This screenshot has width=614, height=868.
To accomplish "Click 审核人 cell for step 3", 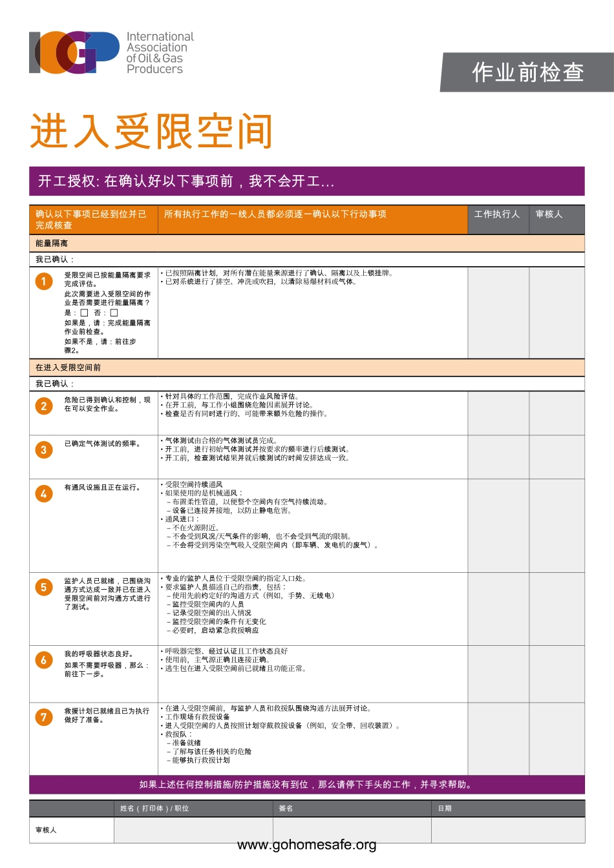I will pyautogui.click(x=557, y=457).
